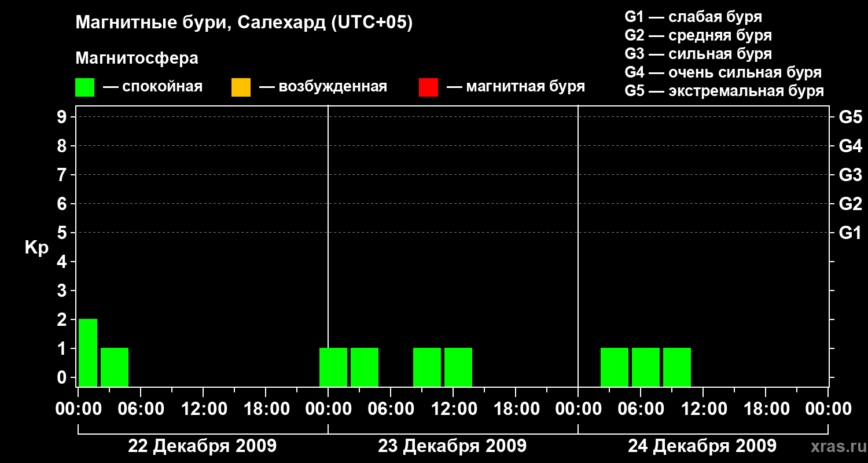Click the Kp 2 bar on 22 December

[x=88, y=352]
